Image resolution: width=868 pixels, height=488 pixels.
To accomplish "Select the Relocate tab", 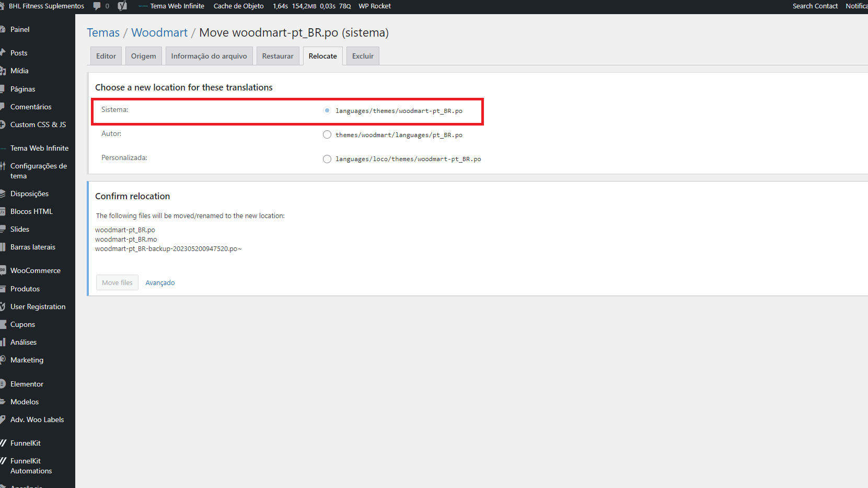I will coord(323,56).
